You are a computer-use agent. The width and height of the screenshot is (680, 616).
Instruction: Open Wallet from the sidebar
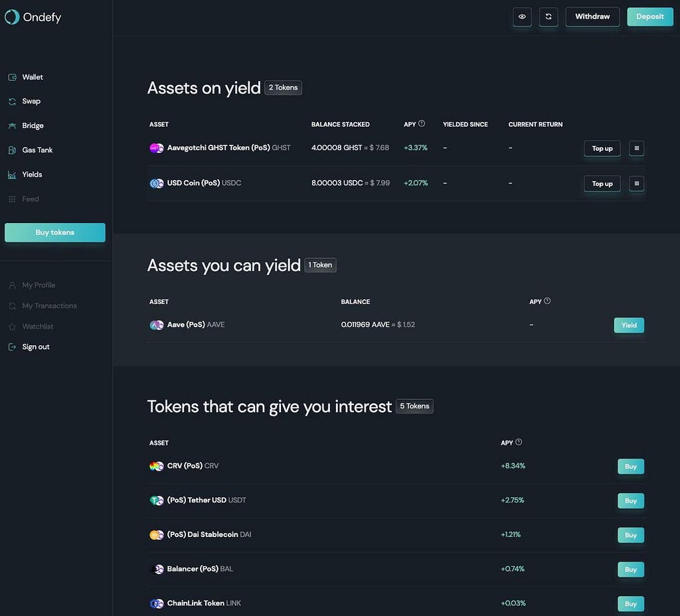coord(33,77)
